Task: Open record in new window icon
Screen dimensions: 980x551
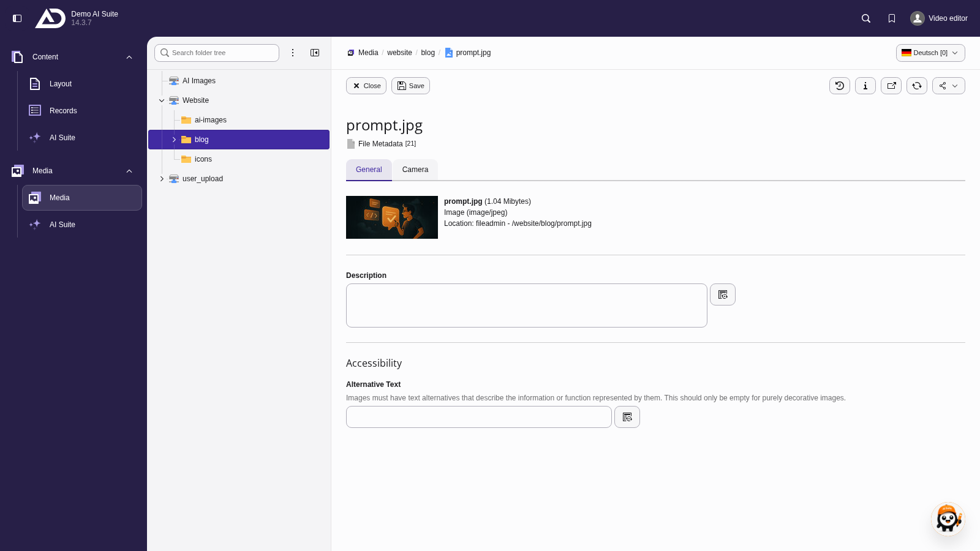Action: (x=891, y=86)
